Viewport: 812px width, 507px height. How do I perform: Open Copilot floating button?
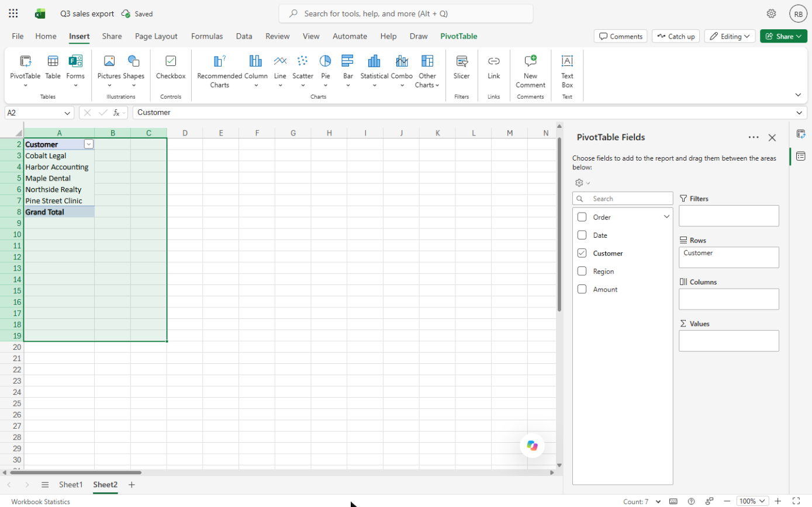click(532, 446)
